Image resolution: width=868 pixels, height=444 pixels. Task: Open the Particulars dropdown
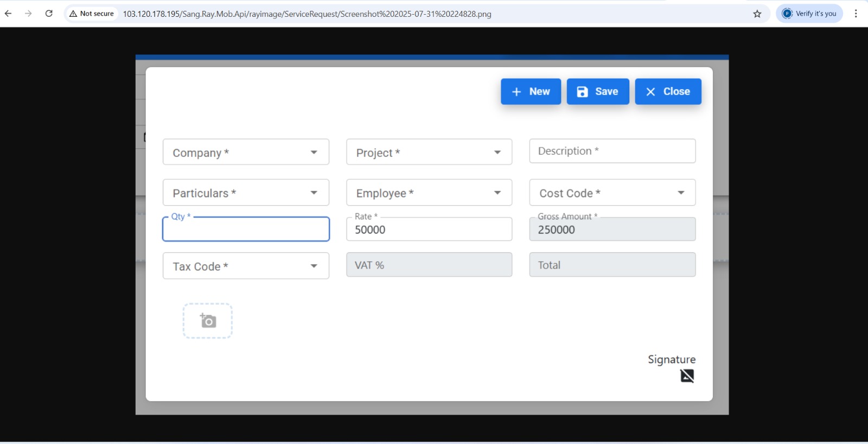coord(246,193)
